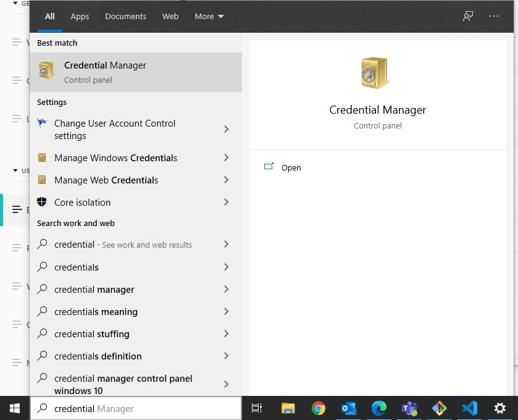Expand Manage Windows Credentials arrow
Screen dimensions: 518x420
click(227, 158)
